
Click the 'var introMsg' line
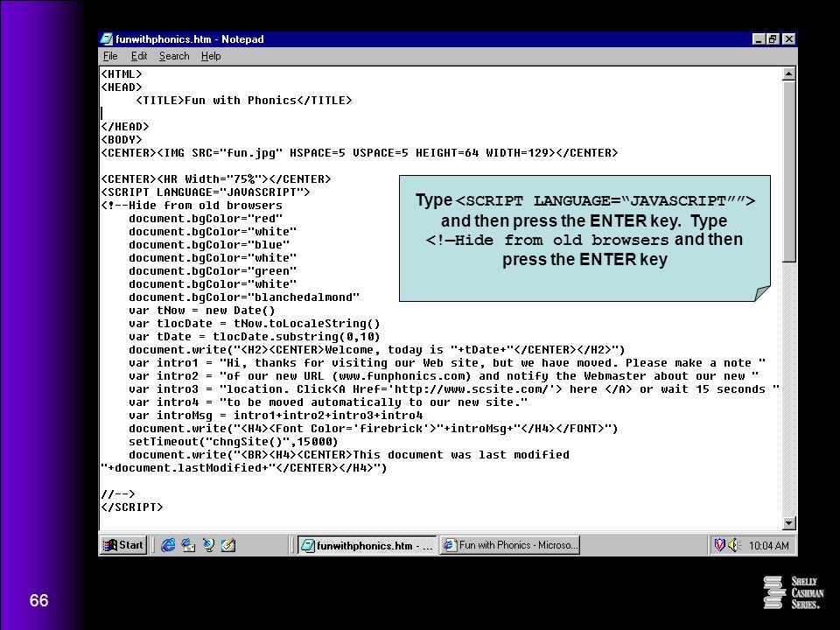coord(276,415)
